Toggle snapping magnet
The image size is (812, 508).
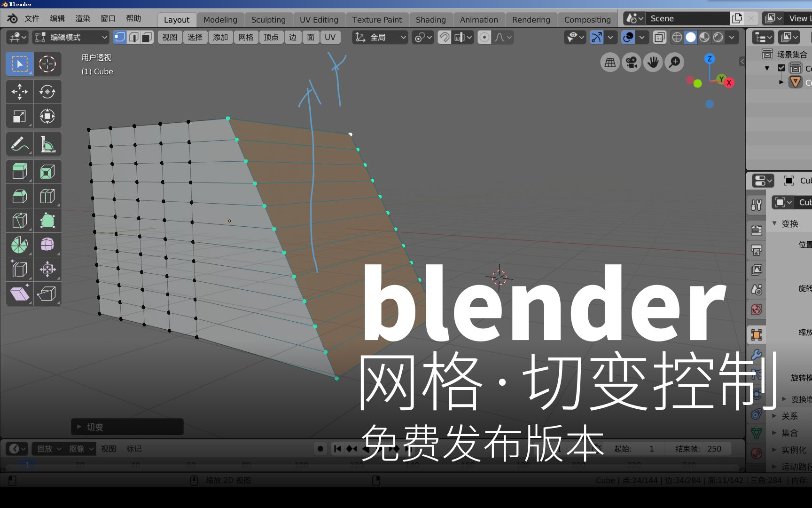(x=444, y=37)
